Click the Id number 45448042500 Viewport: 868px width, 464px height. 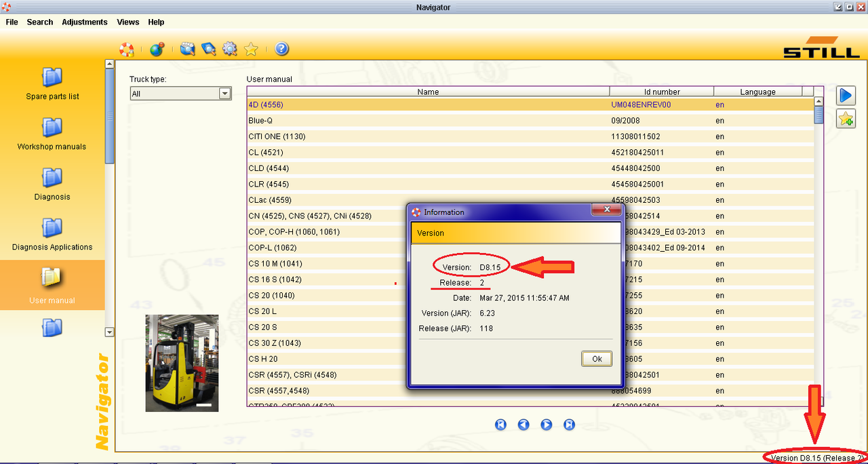tap(635, 168)
